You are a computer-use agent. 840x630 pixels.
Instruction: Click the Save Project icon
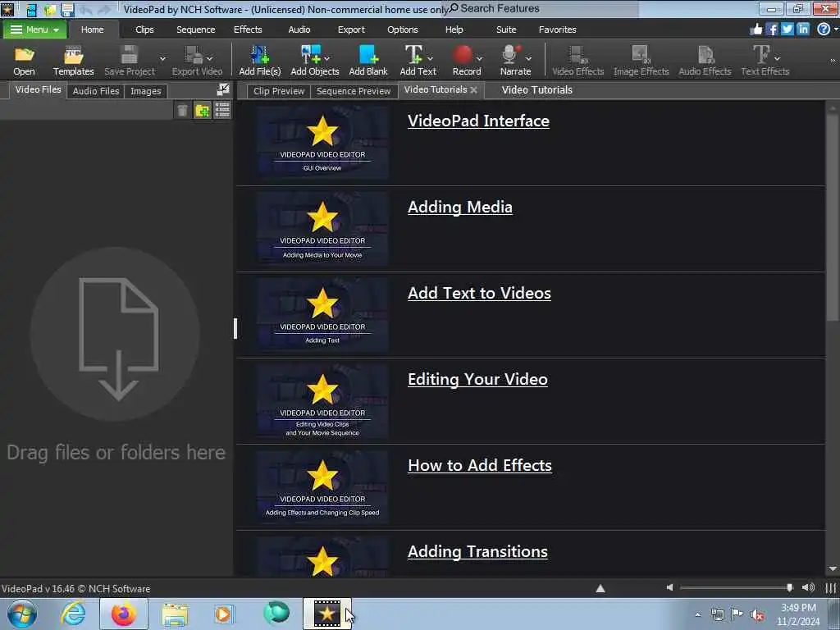pos(130,55)
